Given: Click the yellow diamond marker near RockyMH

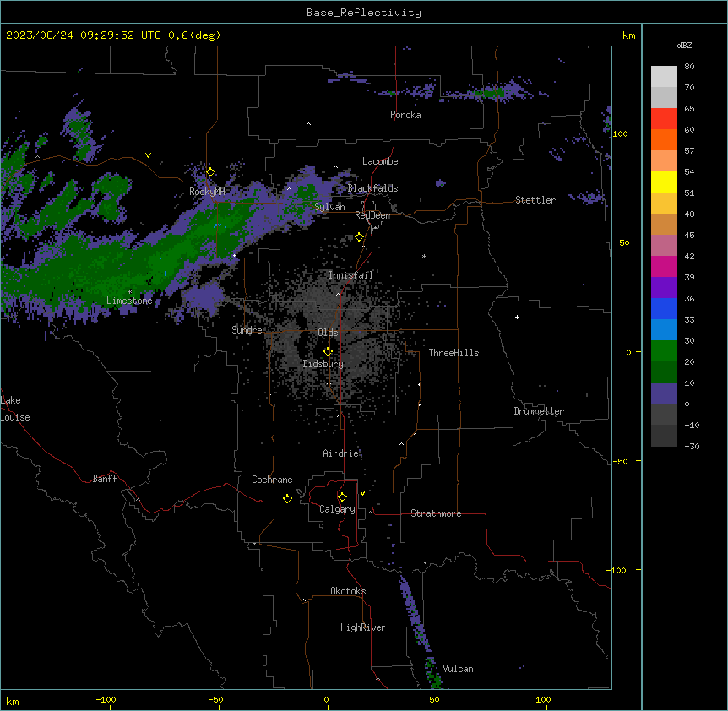Looking at the screenshot, I should [x=210, y=172].
